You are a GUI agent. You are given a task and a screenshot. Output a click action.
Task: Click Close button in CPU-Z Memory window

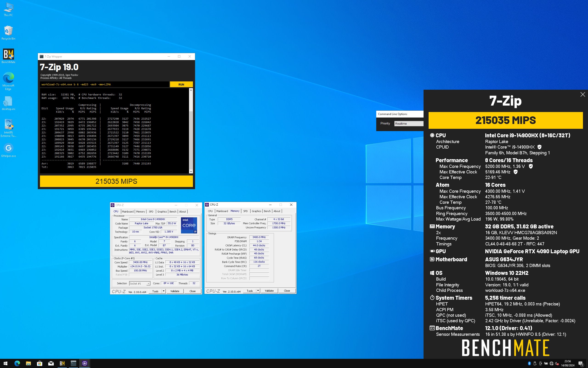point(287,290)
